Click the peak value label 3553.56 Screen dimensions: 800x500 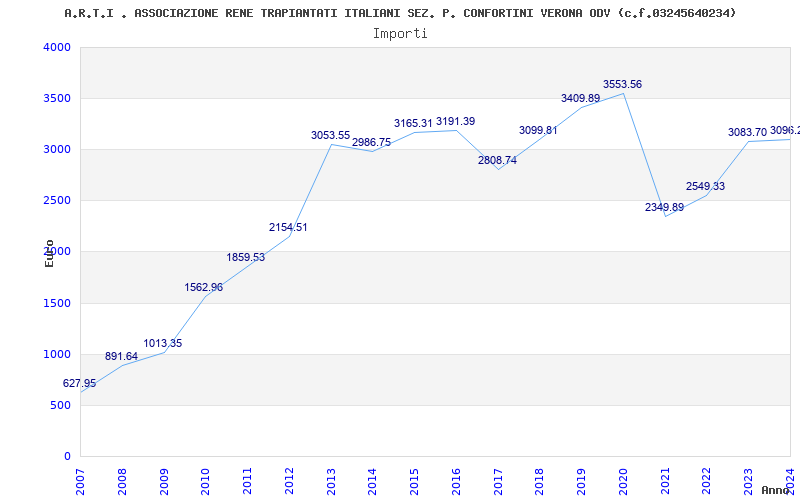622,84
